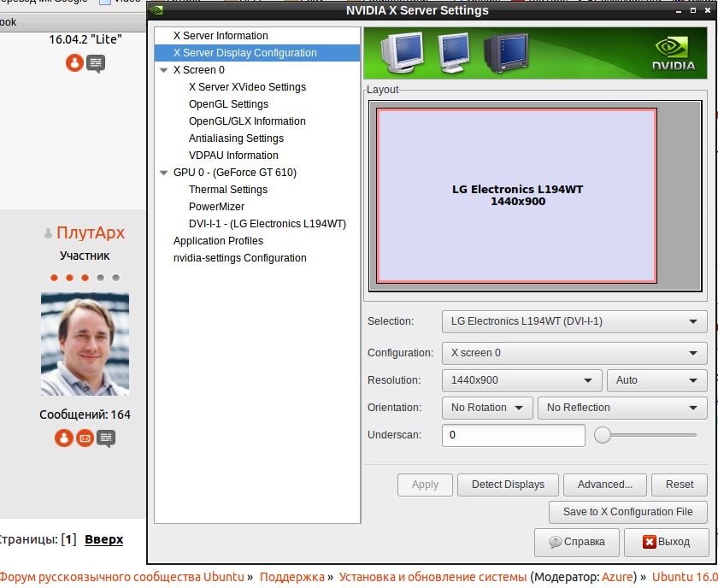
Task: Open Форум русскоязычного сообщества Ubuntu link
Action: (x=121, y=578)
